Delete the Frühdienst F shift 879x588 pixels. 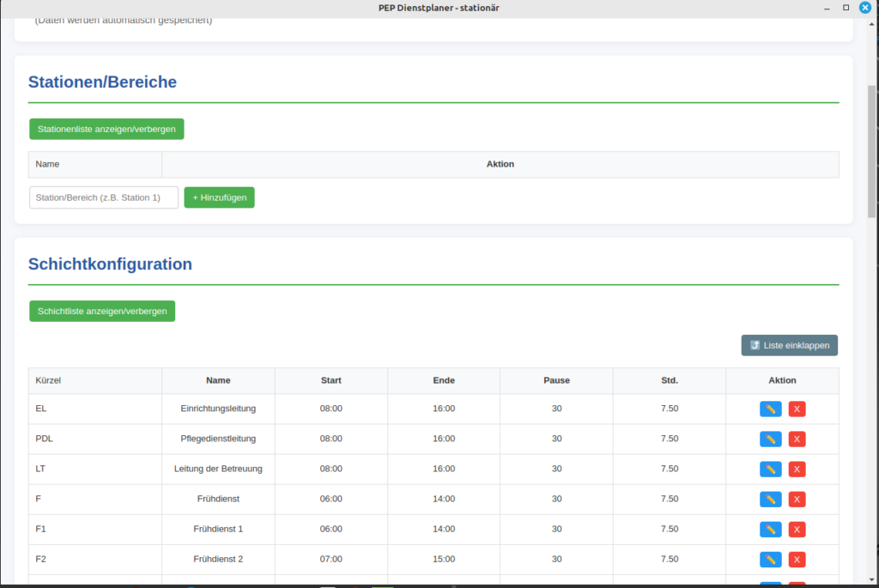point(797,499)
